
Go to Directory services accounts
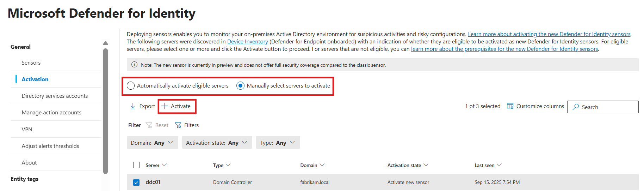(x=55, y=96)
